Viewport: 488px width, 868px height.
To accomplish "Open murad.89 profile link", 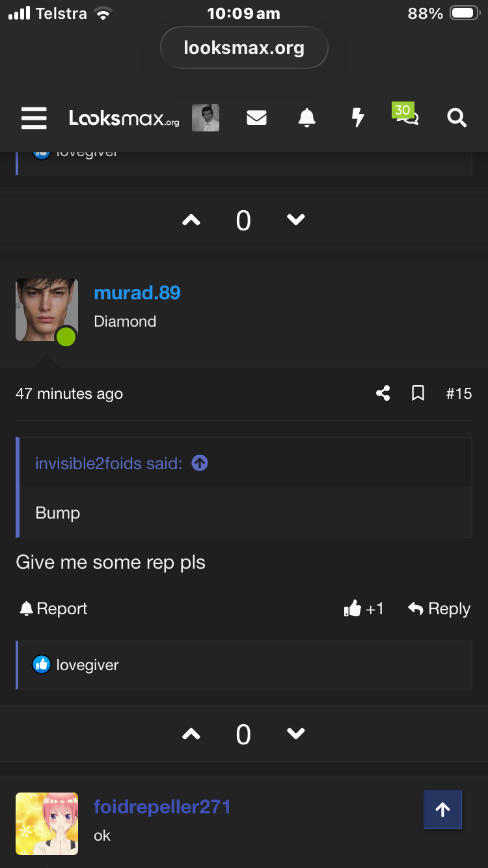I will [137, 293].
